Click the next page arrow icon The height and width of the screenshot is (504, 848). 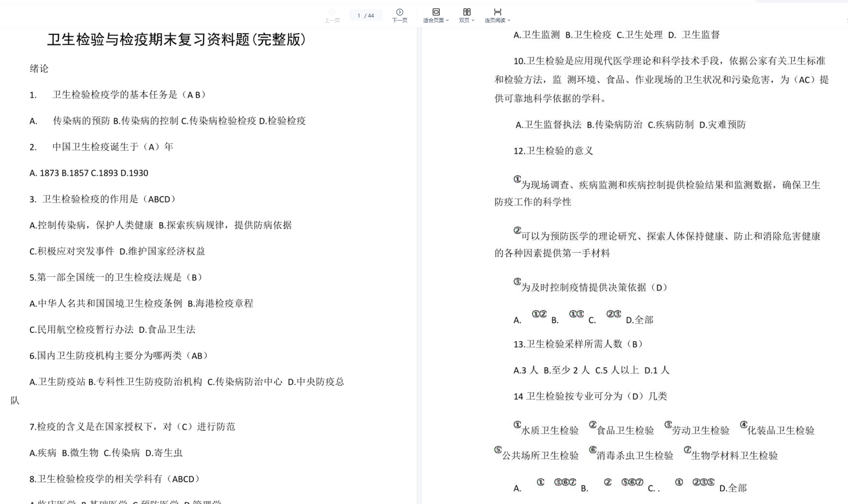[399, 12]
